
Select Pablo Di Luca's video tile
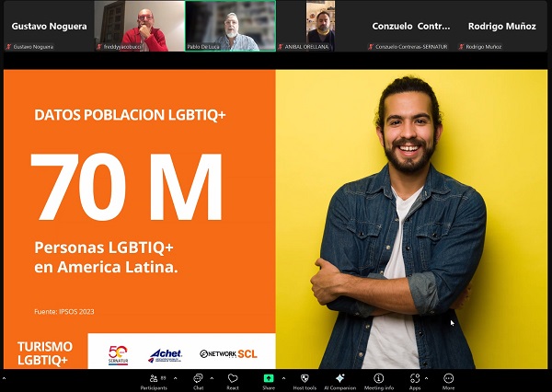[x=230, y=26]
